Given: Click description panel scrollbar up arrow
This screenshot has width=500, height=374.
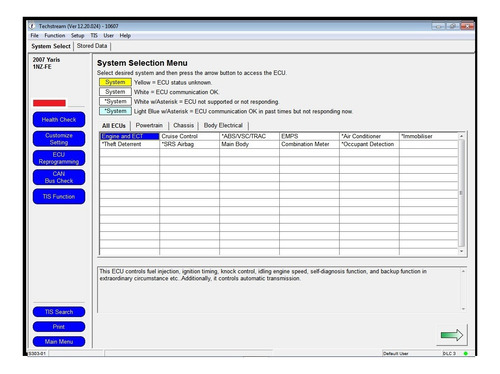Looking at the screenshot, I should tap(463, 271).
